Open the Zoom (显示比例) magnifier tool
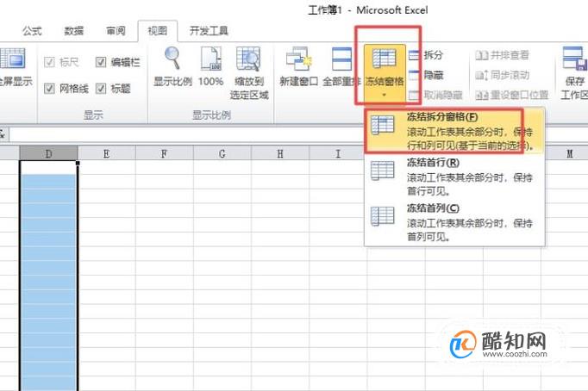The image size is (588, 391). click(x=172, y=58)
